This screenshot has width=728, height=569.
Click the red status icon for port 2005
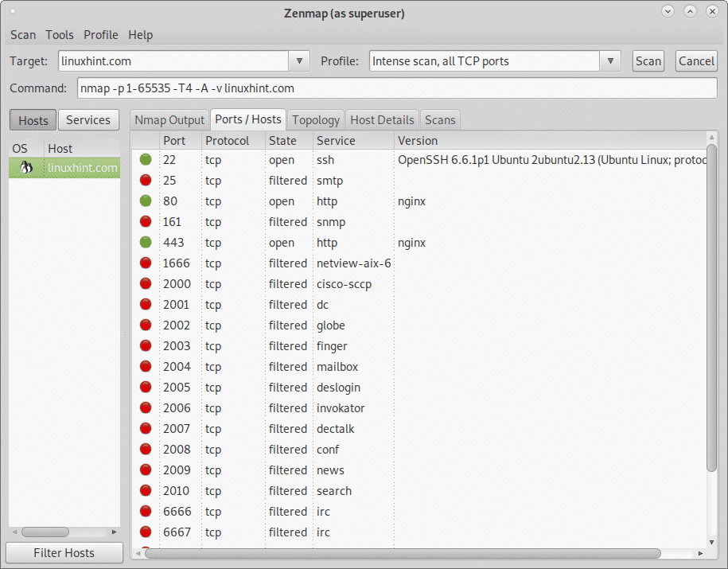[146, 387]
